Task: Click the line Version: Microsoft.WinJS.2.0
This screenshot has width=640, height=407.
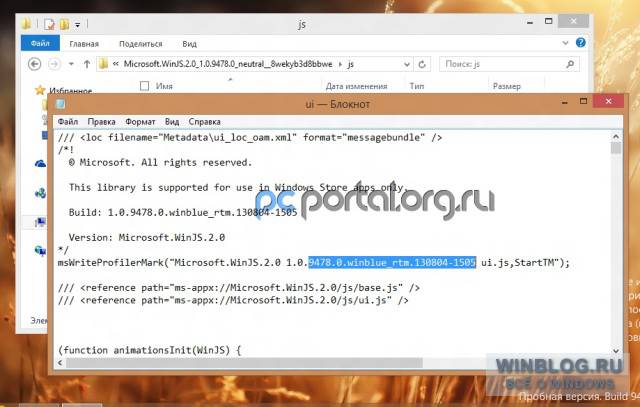Action: pos(147,238)
